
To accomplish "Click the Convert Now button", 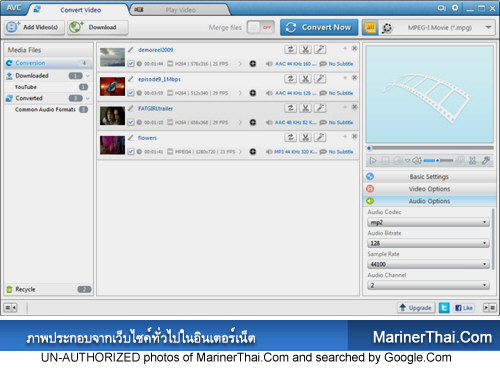I will click(x=319, y=27).
